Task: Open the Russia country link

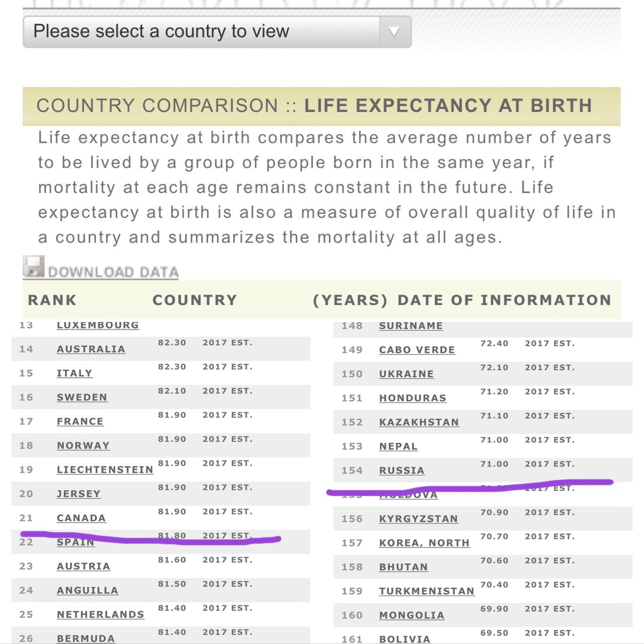Action: [x=401, y=471]
